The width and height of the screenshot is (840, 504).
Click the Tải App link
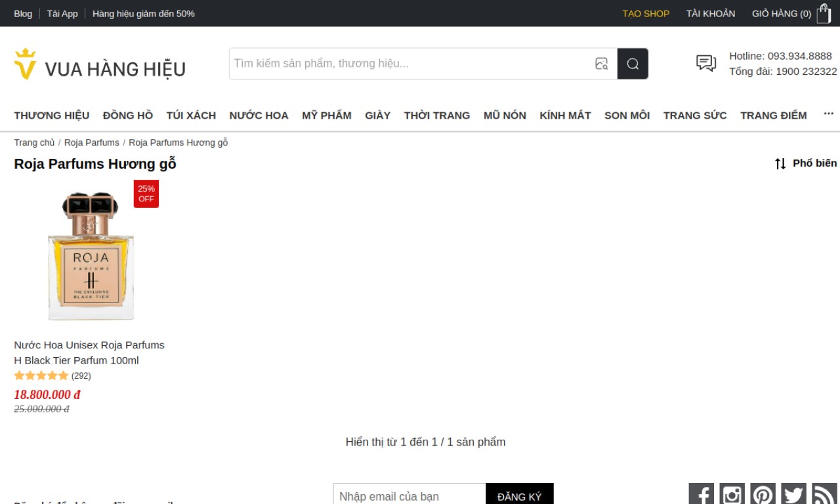pyautogui.click(x=62, y=13)
